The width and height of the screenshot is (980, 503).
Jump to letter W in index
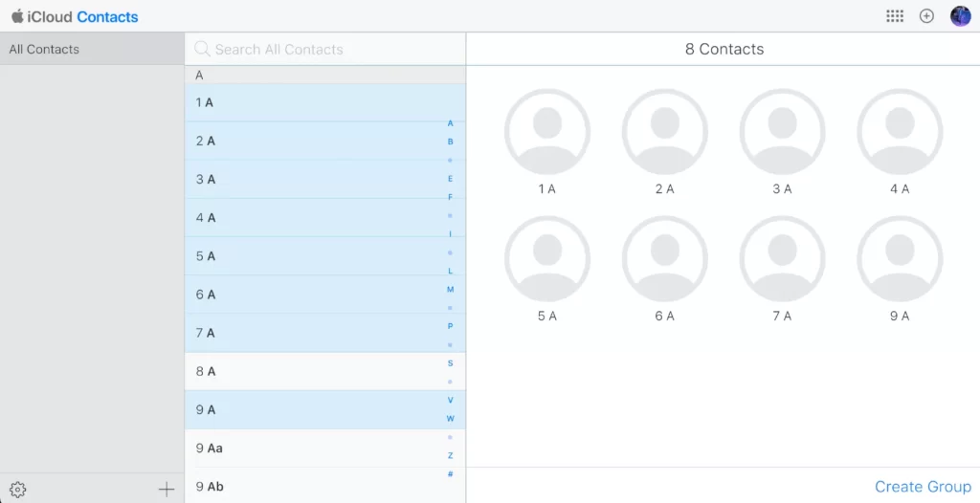[x=450, y=419]
